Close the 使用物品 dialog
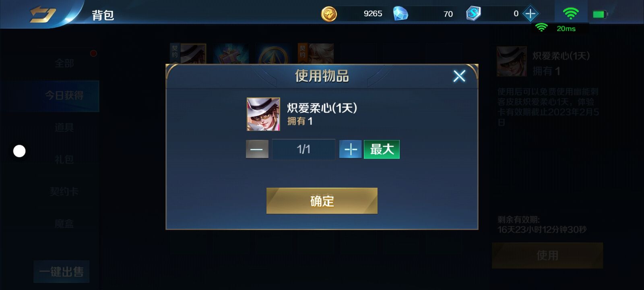This screenshot has height=290, width=644. [x=459, y=76]
